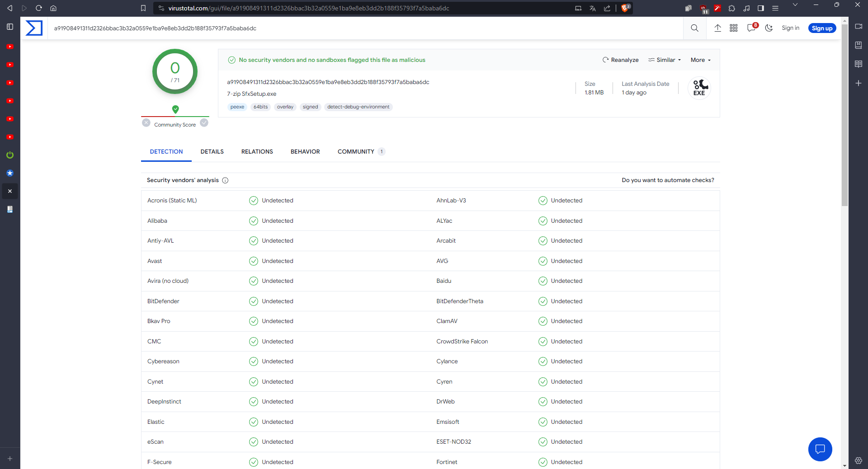Go back using the browser back arrow

(9, 8)
